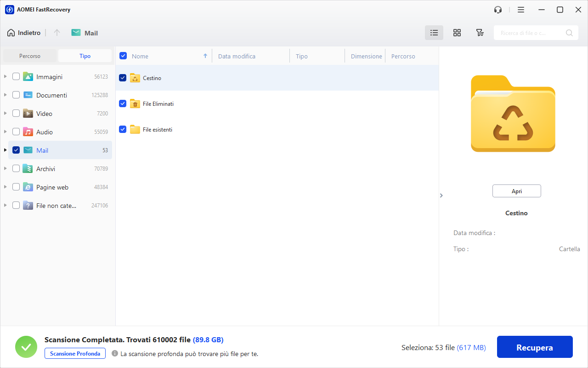The image size is (588, 368).
Task: Click the Apri button in preview
Action: (517, 191)
